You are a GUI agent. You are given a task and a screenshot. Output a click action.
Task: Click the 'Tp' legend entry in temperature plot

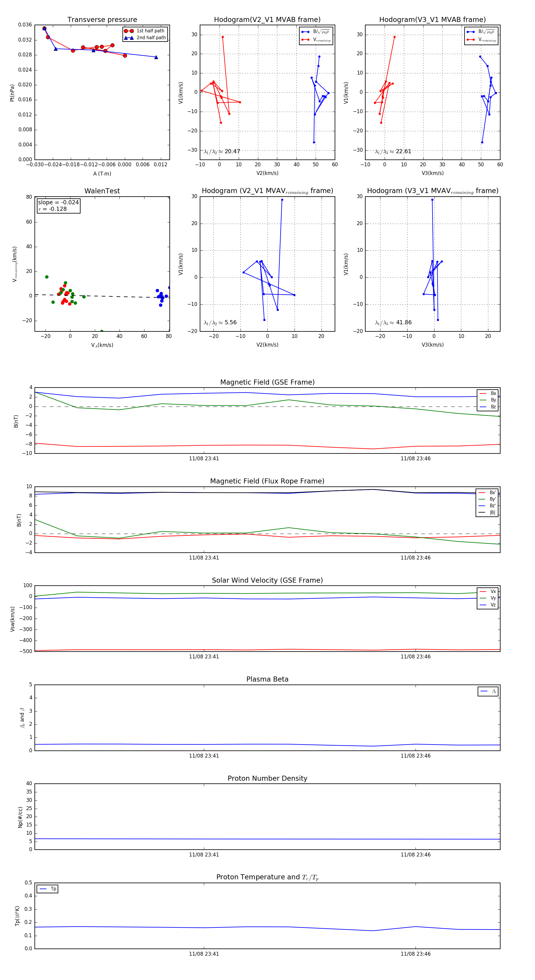click(48, 889)
